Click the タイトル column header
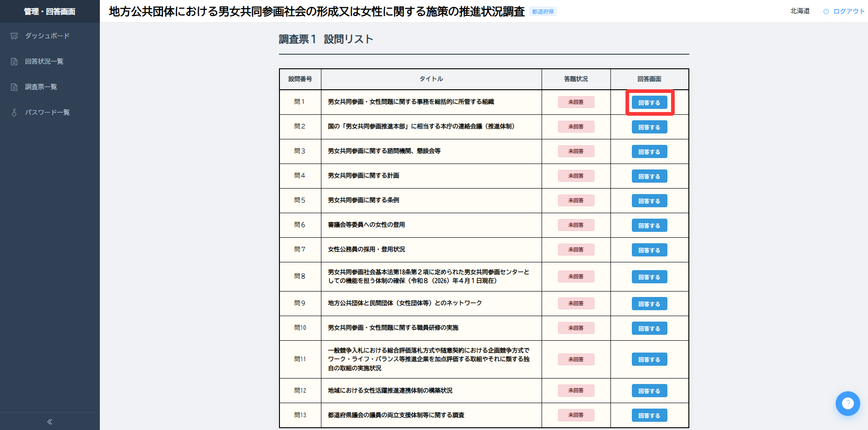This screenshot has height=430, width=868. pos(431,79)
